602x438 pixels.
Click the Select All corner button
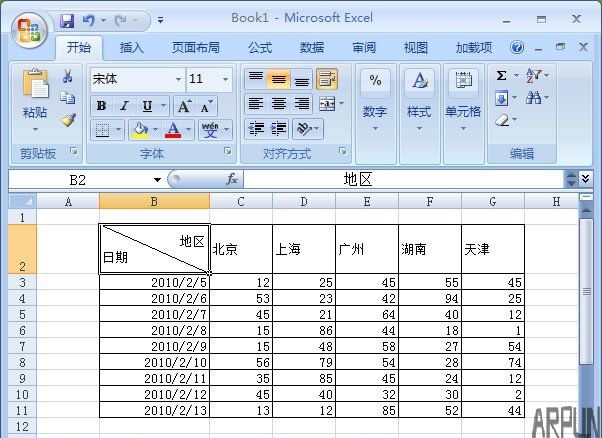[x=22, y=202]
